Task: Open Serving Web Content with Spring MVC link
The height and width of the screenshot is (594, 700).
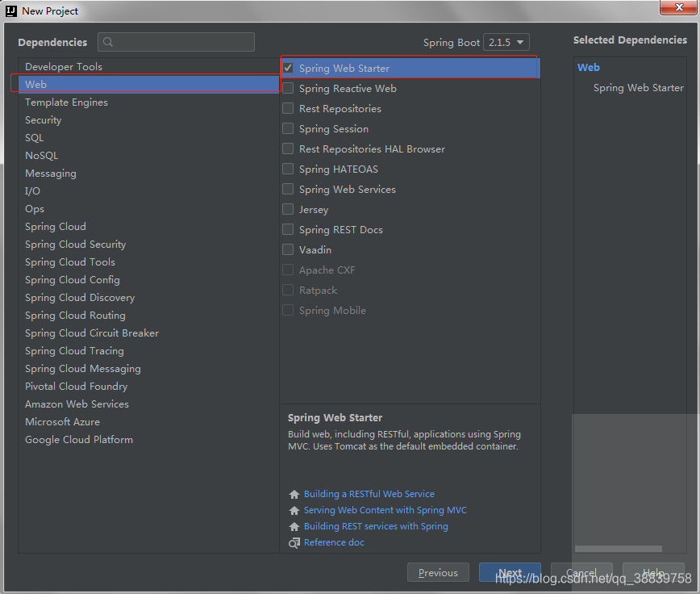Action: tap(385, 510)
